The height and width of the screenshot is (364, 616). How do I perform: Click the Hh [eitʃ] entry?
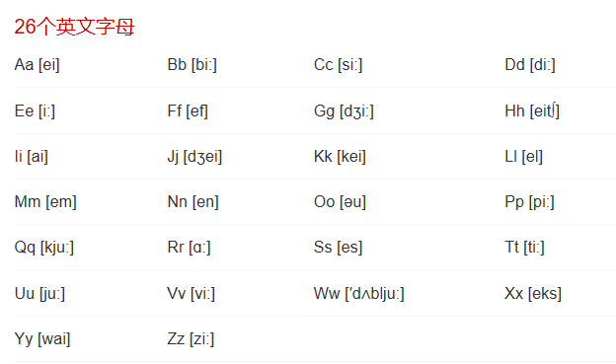[532, 110]
